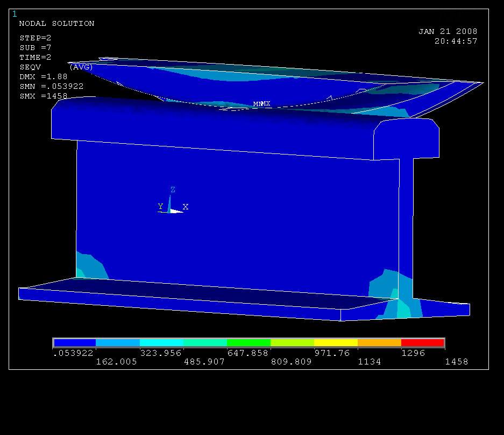Click the STEP=2 label
504x435 pixels.
coord(36,38)
